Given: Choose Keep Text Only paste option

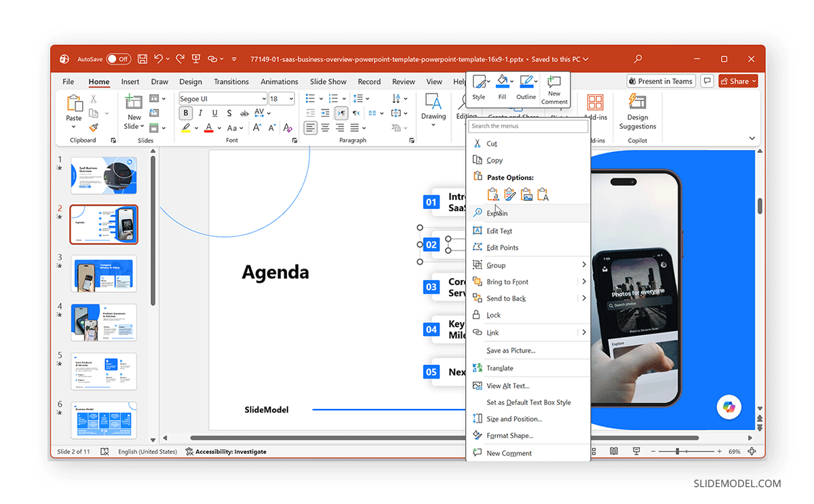Looking at the screenshot, I should coord(543,195).
